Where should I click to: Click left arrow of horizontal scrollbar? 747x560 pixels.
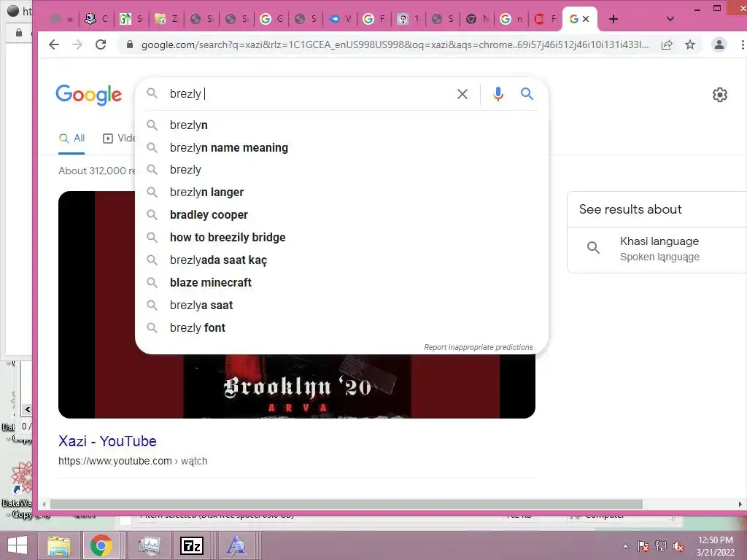coord(44,504)
